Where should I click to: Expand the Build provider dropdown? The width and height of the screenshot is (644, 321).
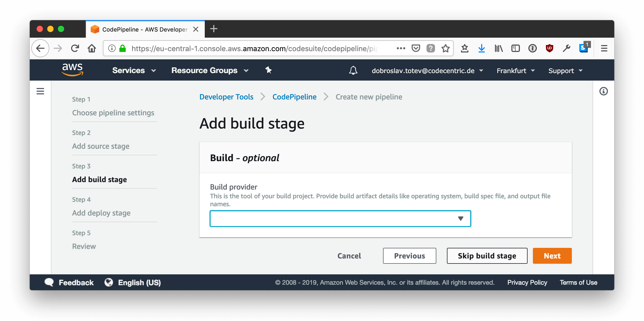[x=340, y=219]
